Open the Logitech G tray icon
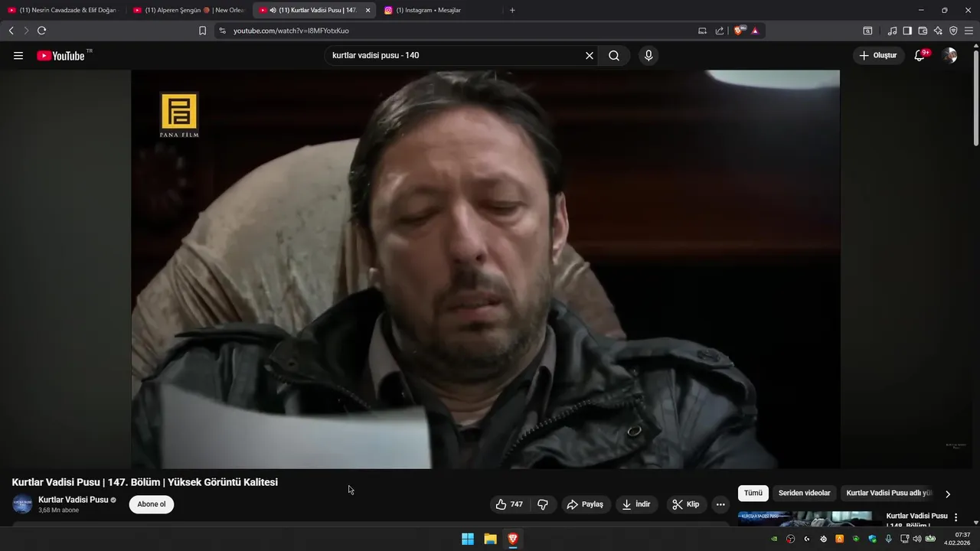 (806, 539)
